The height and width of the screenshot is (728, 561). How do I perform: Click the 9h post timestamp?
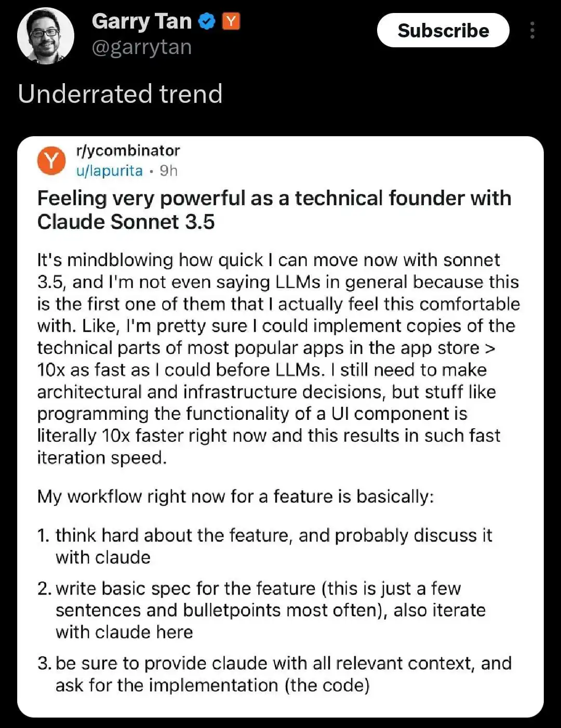coord(168,171)
